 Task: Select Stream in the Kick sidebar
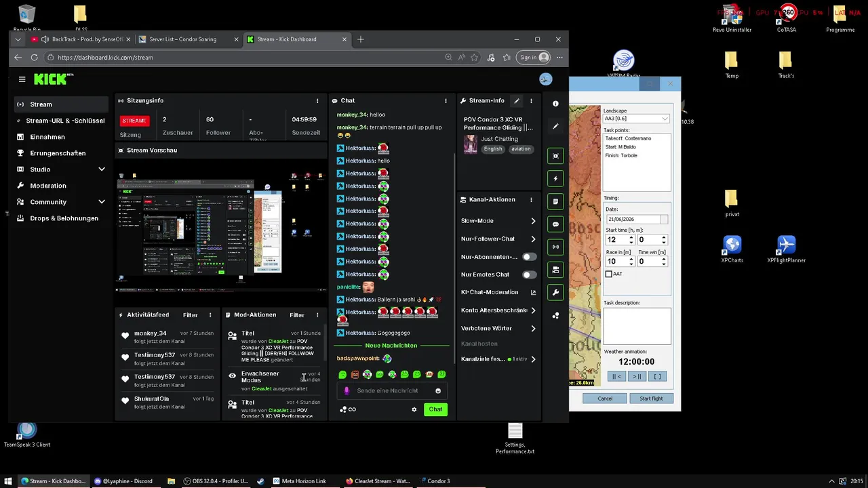point(61,104)
